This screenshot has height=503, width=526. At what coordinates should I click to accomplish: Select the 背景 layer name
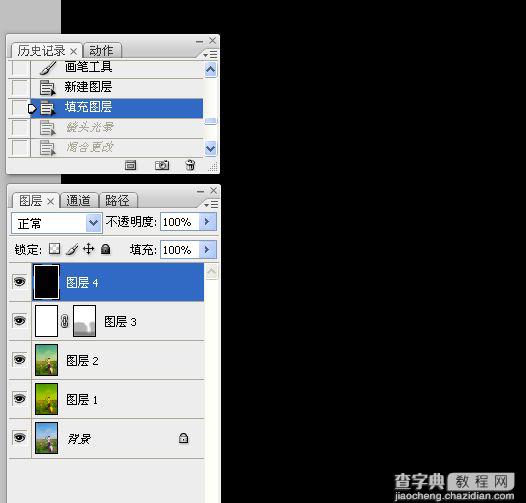(x=79, y=439)
